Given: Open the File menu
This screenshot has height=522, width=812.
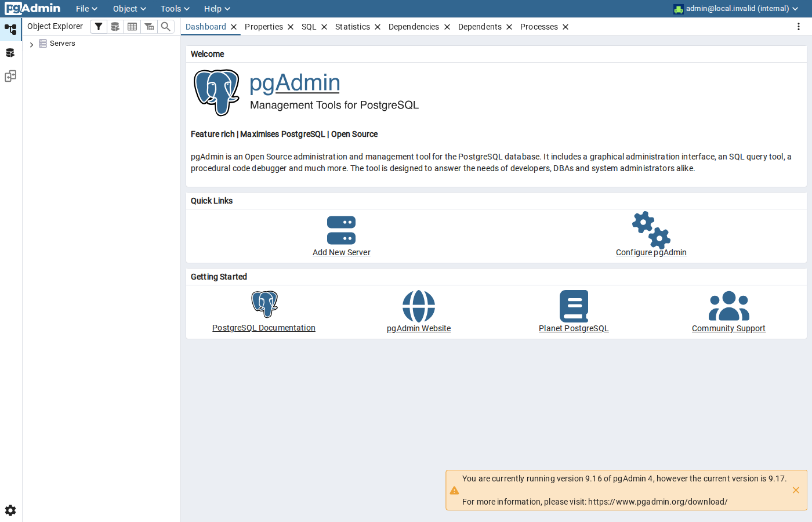Looking at the screenshot, I should pos(86,9).
